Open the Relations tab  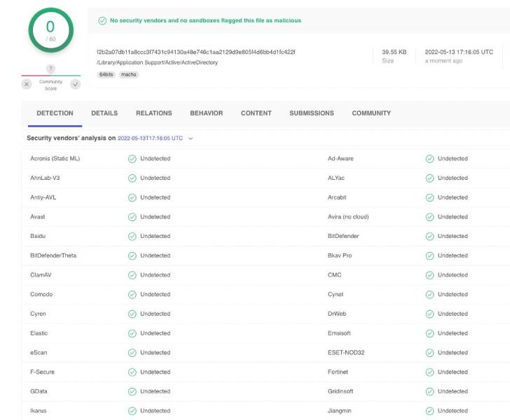coord(153,113)
